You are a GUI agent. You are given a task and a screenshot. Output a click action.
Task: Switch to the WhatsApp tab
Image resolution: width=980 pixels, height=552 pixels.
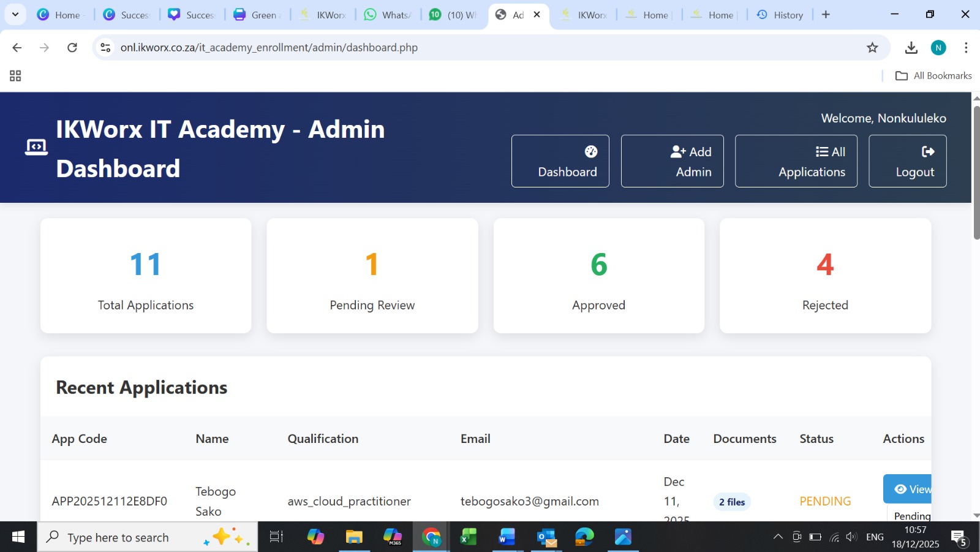tap(388, 15)
